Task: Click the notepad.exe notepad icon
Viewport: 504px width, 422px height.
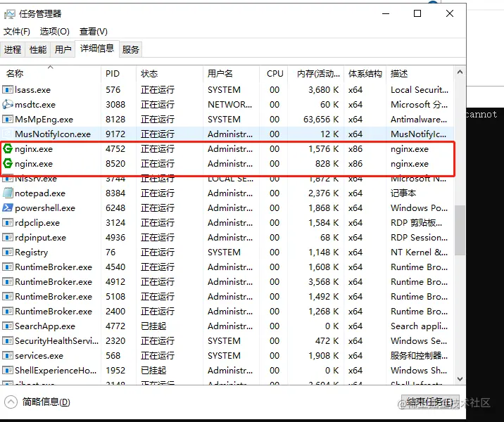Action: pos(8,193)
